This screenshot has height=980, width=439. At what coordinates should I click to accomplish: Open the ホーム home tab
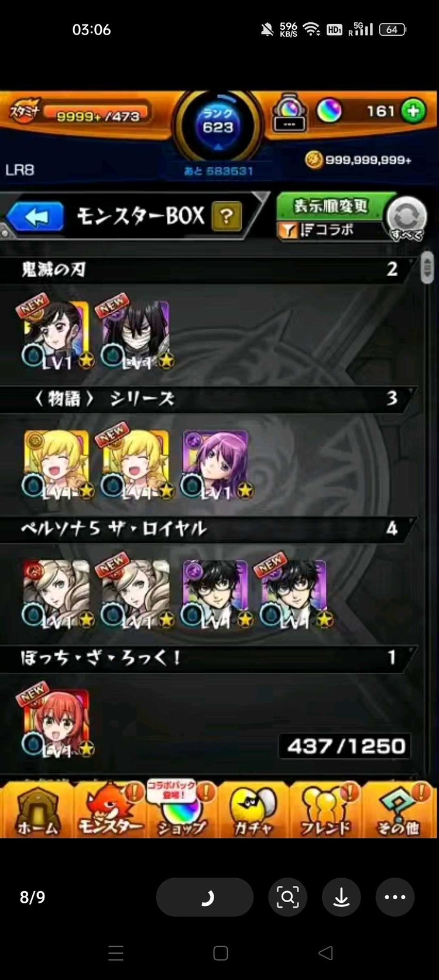coord(37,810)
